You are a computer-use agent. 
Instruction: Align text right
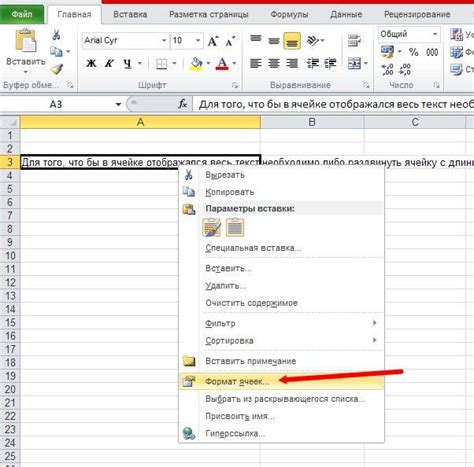[x=292, y=63]
